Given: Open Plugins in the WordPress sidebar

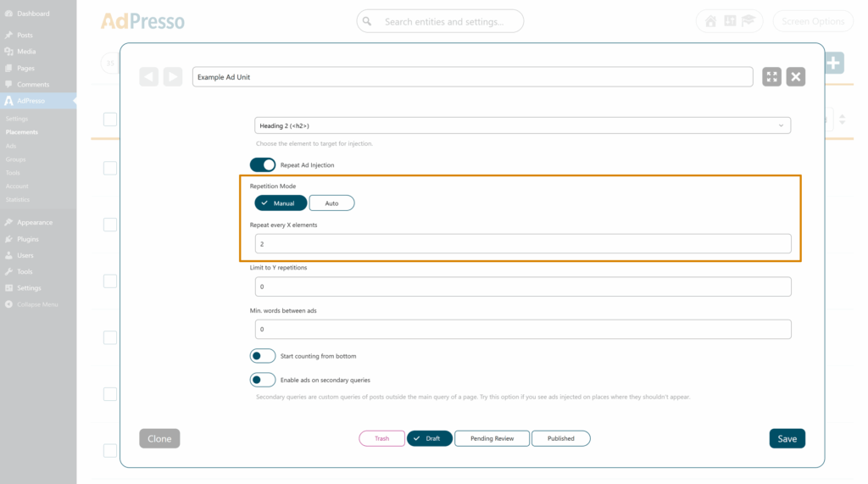Looking at the screenshot, I should [27, 239].
